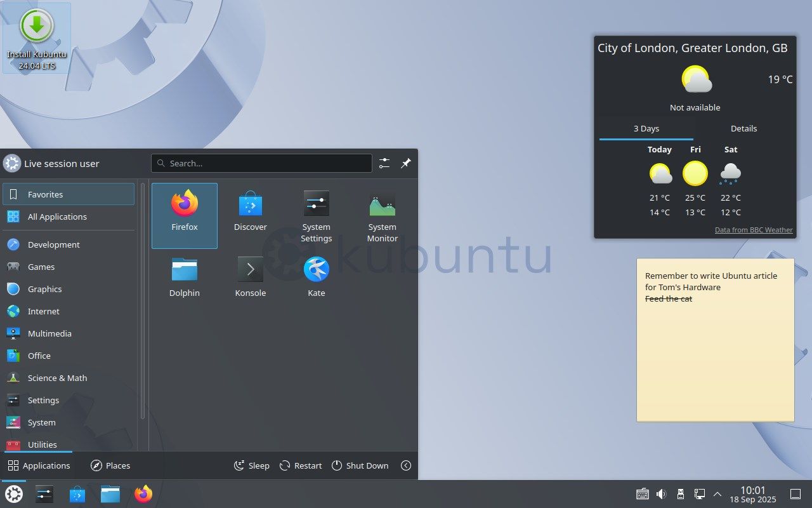Click City of London weather location title
The image size is (812, 508).
pyautogui.click(x=693, y=48)
